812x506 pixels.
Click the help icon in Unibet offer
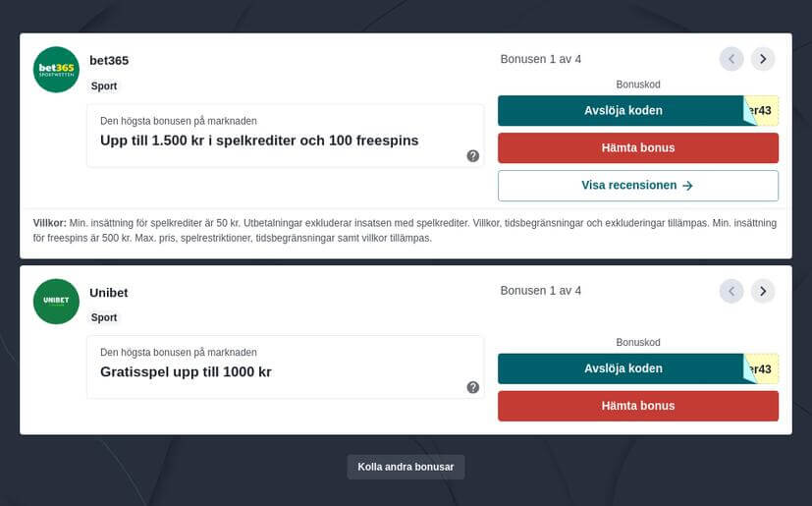pos(473,388)
